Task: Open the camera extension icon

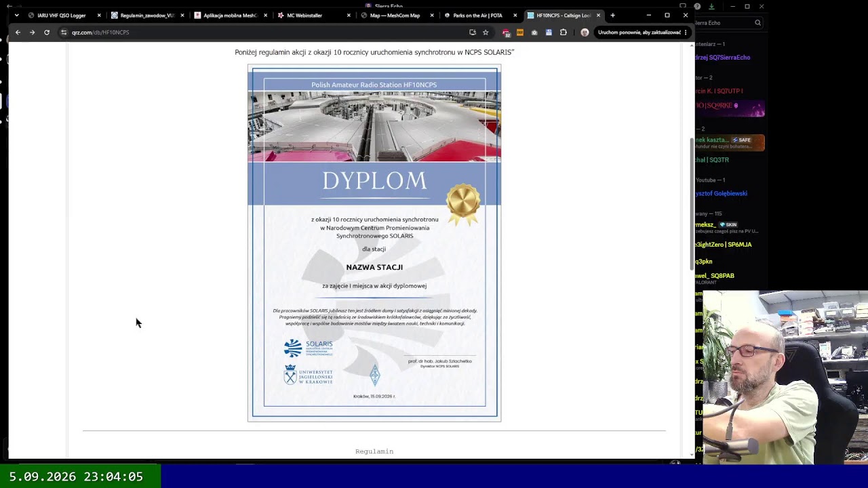Action: [x=534, y=33]
